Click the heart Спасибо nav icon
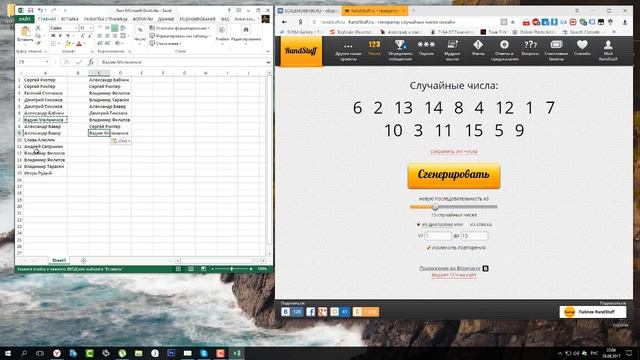640x360 pixels. coord(582,48)
